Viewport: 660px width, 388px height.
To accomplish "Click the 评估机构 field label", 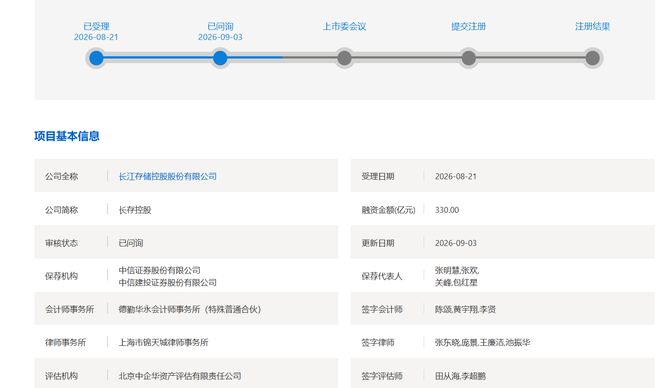I will coord(61,376).
